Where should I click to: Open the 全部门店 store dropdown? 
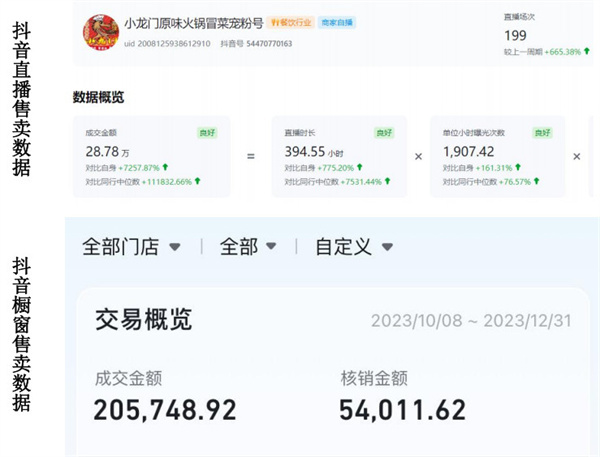tap(132, 247)
